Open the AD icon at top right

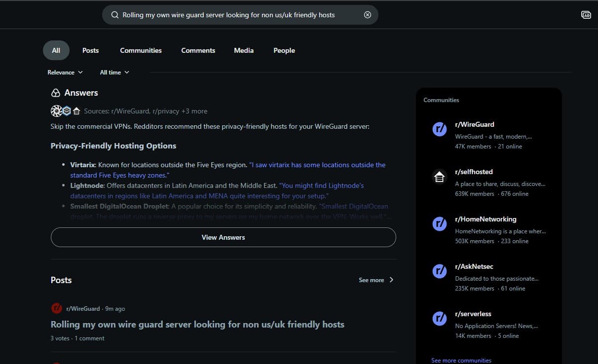(586, 15)
